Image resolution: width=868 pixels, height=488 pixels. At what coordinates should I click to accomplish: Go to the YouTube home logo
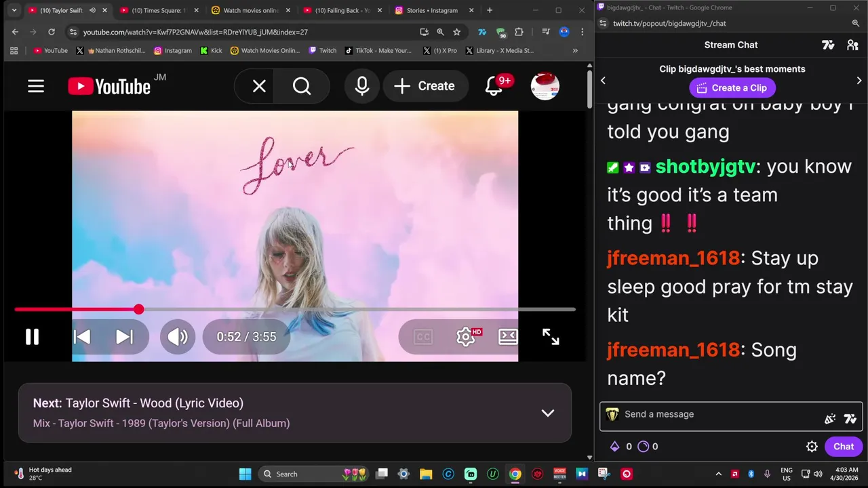pos(109,86)
